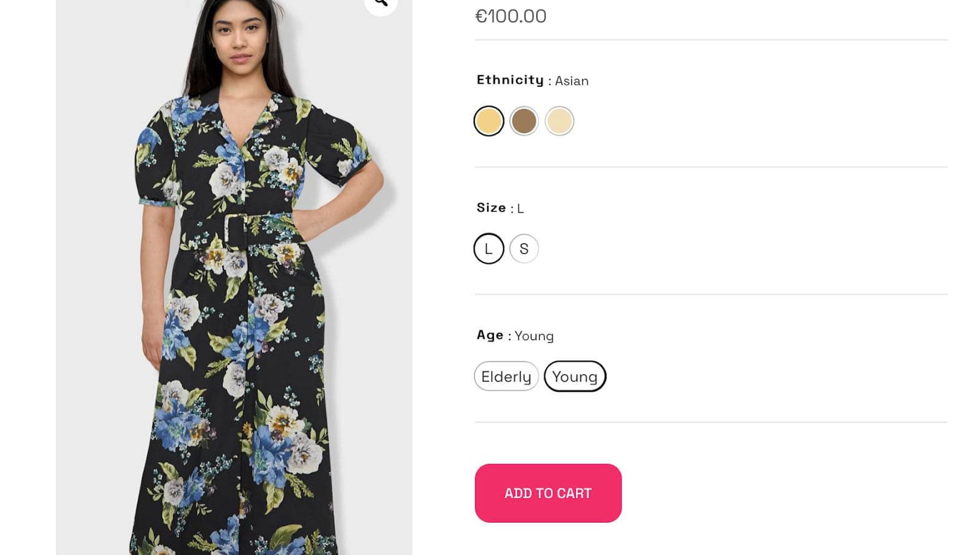Screen dimensions: 980x555
Task: Click the magnifier zoom icon on product image
Action: point(381,3)
